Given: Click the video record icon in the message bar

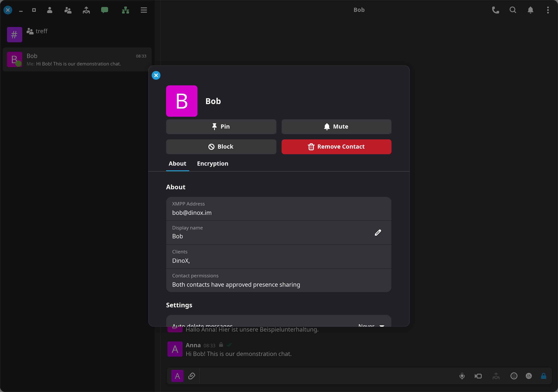Looking at the screenshot, I should (x=478, y=376).
